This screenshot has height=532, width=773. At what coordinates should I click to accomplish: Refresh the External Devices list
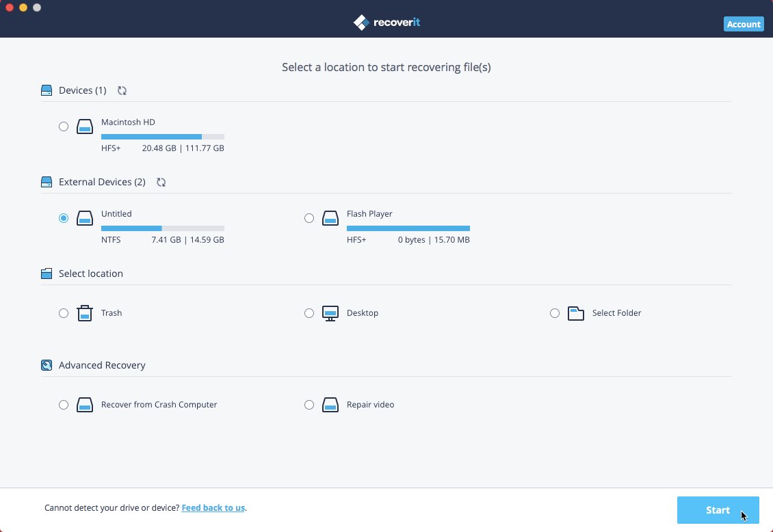point(161,182)
